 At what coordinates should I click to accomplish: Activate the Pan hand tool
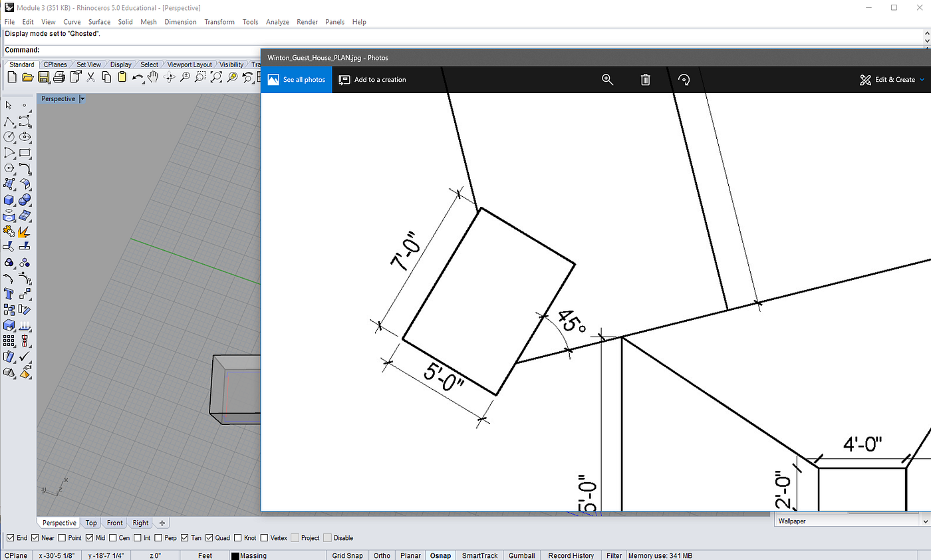[x=153, y=77]
